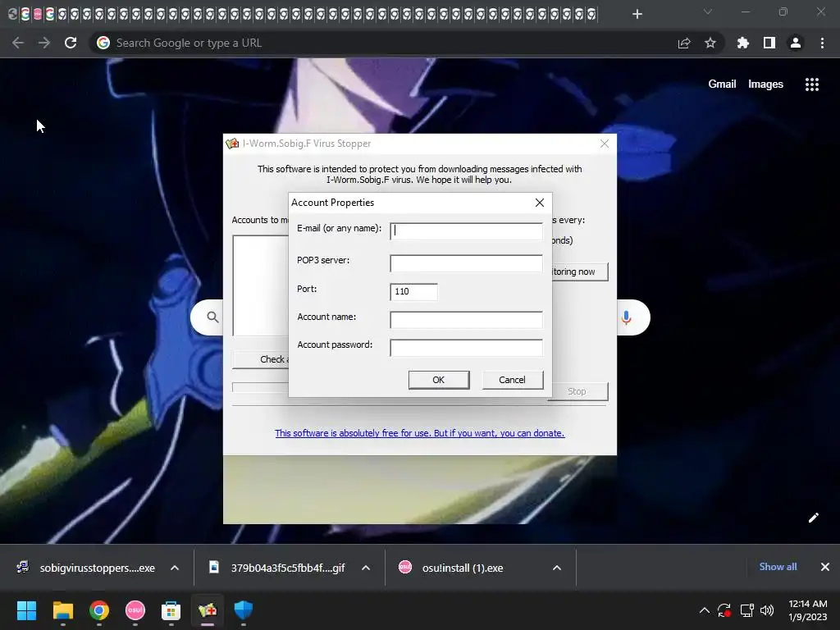Screen dimensions: 840x630
Task: Click the customize page pencil icon
Action: tap(813, 518)
